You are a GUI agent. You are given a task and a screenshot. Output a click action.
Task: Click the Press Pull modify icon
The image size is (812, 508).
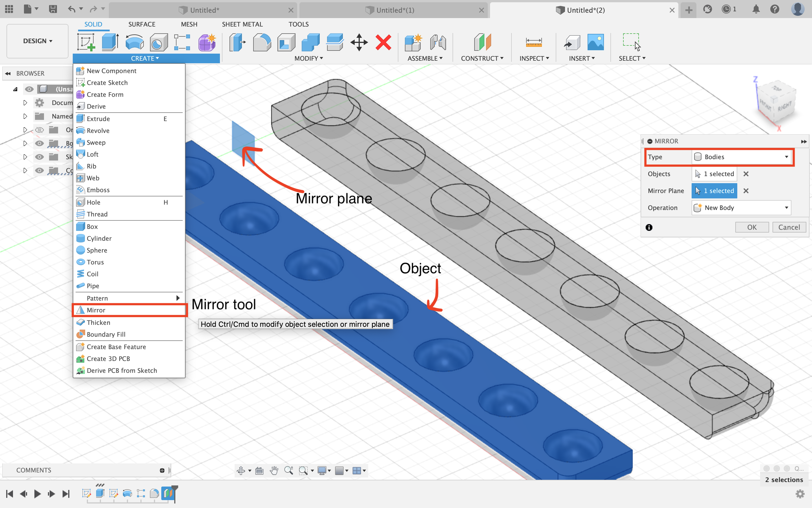coord(238,43)
